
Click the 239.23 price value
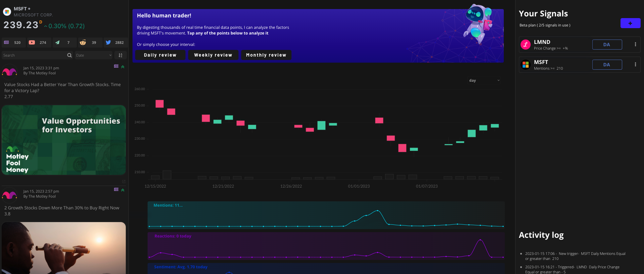pyautogui.click(x=21, y=25)
